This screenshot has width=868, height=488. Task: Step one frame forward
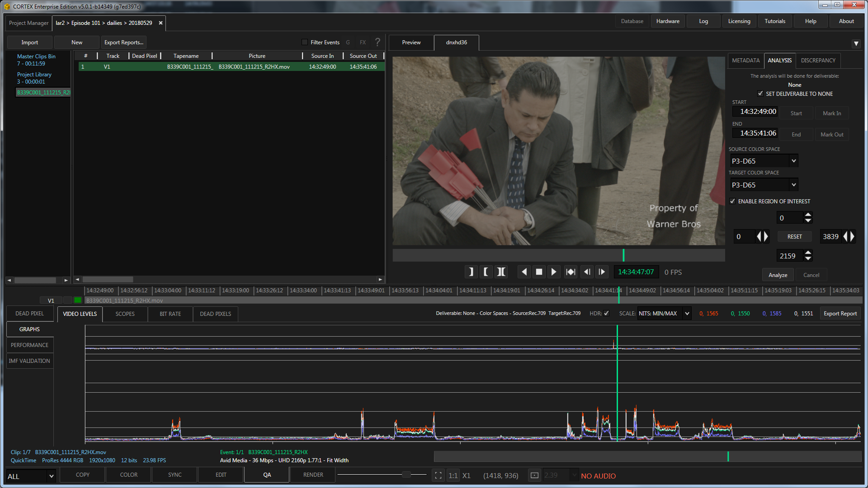602,272
